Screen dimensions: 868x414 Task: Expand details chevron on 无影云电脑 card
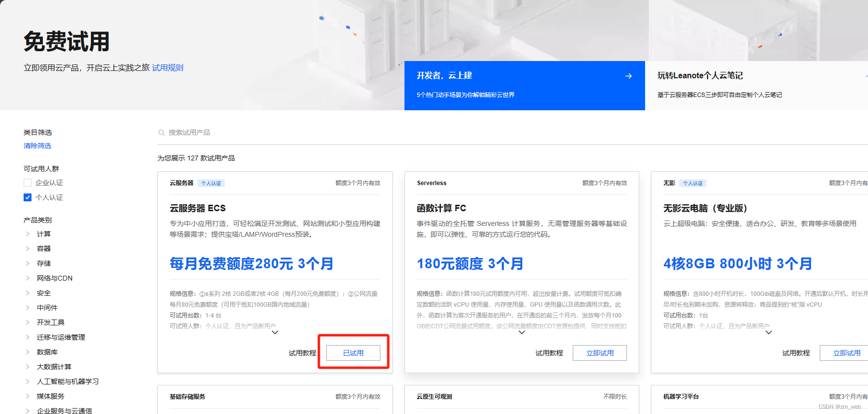point(769,332)
